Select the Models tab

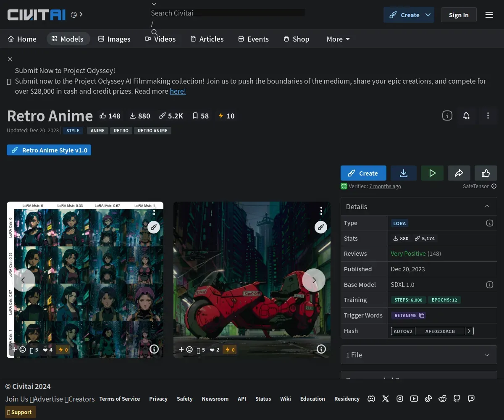point(68,39)
